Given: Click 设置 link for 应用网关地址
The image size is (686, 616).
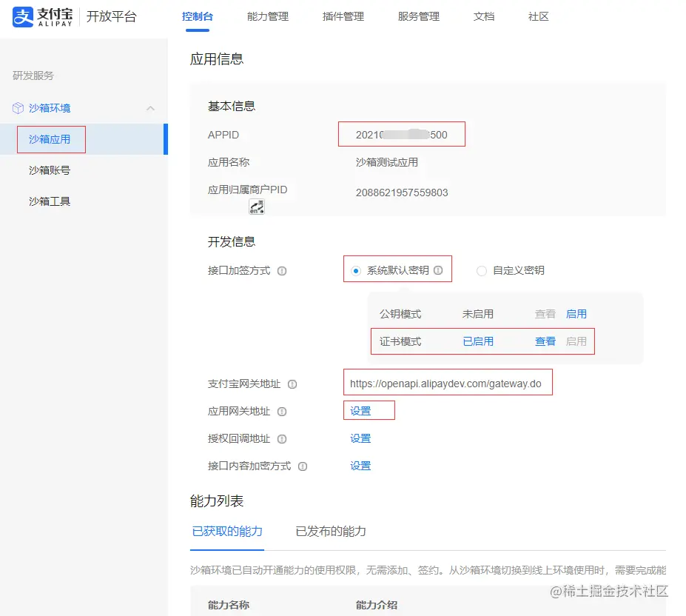Looking at the screenshot, I should coord(360,411).
